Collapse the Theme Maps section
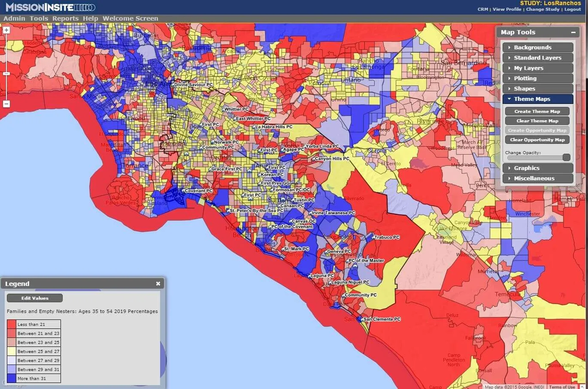 538,99
